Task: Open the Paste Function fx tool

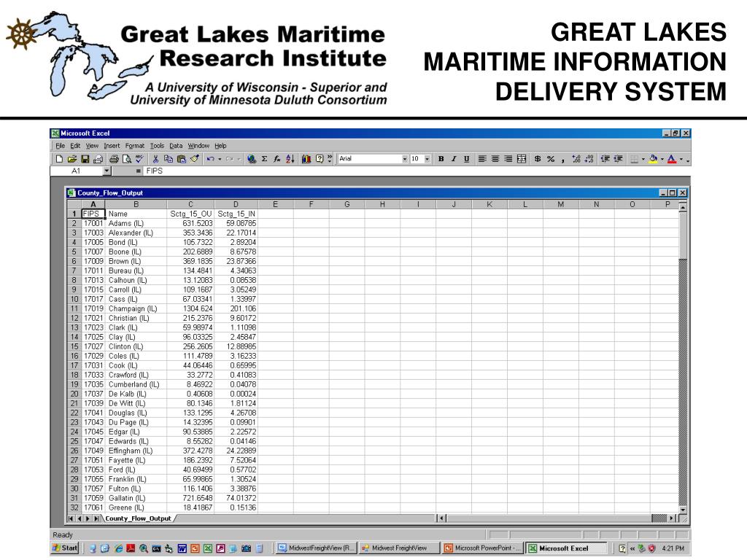Action: (x=276, y=159)
